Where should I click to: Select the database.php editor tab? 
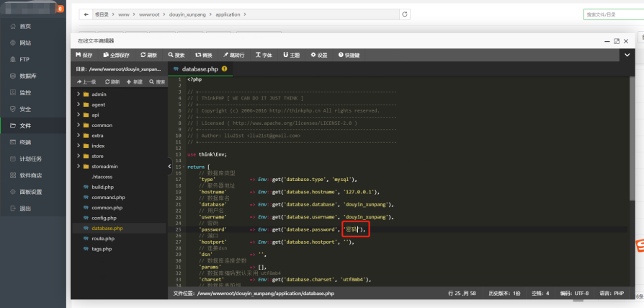[200, 69]
